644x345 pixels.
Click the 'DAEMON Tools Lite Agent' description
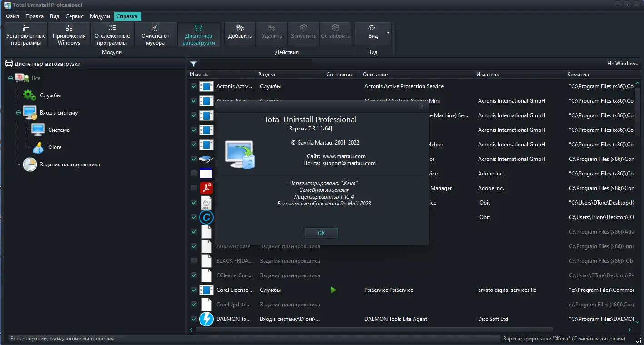(x=396, y=319)
